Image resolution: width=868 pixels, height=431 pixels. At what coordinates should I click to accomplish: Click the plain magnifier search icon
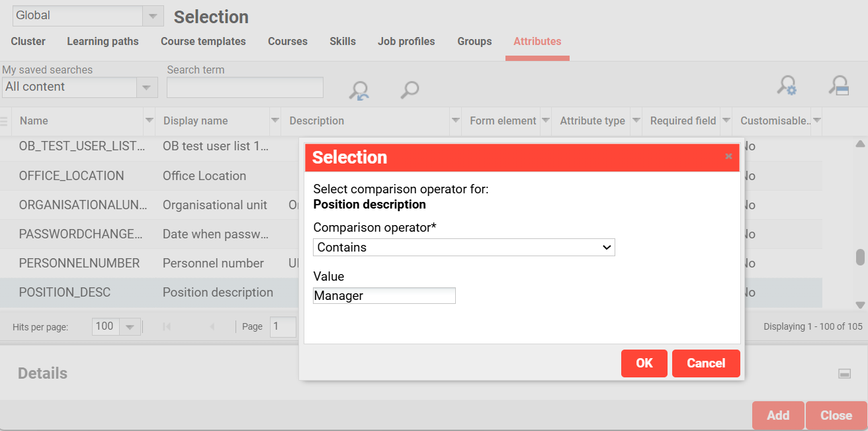tap(410, 89)
